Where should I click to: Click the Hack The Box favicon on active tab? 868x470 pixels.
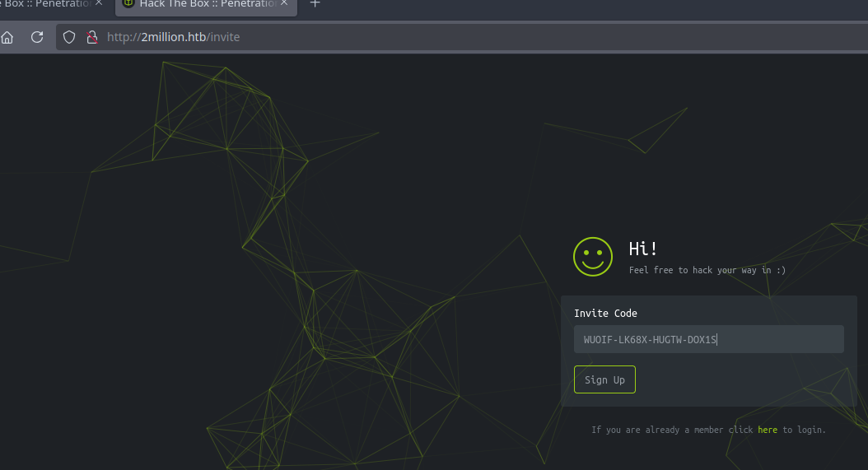point(128,4)
